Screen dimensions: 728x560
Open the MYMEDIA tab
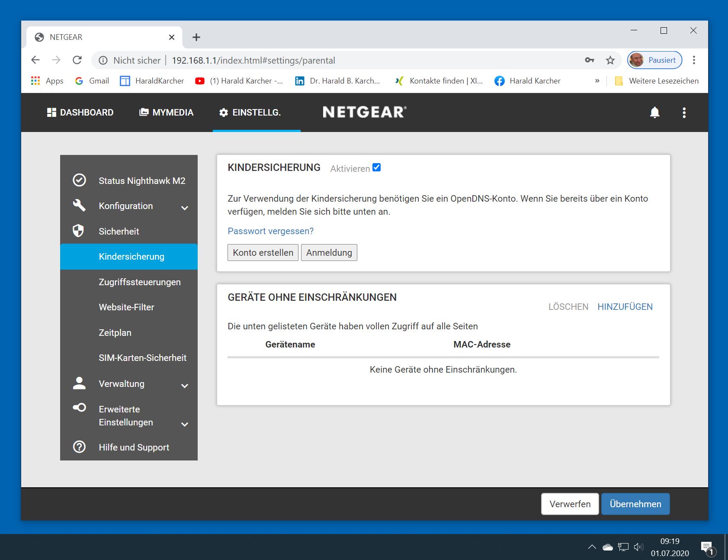tap(166, 113)
